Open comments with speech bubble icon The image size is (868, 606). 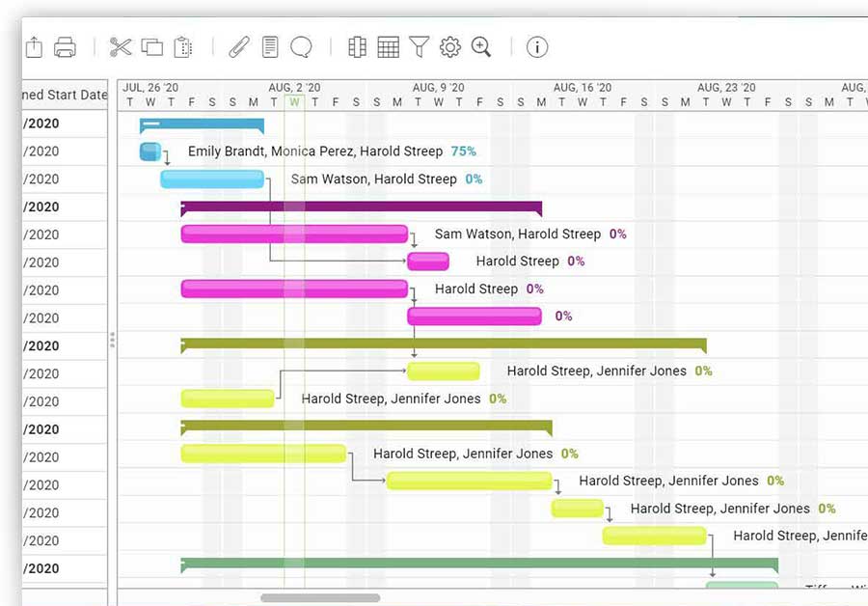point(301,47)
